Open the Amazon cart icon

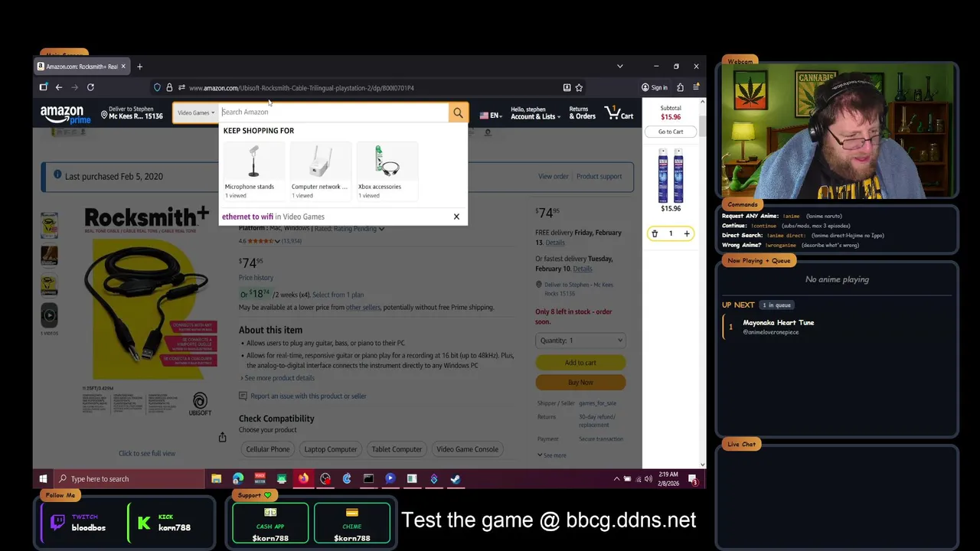click(619, 113)
